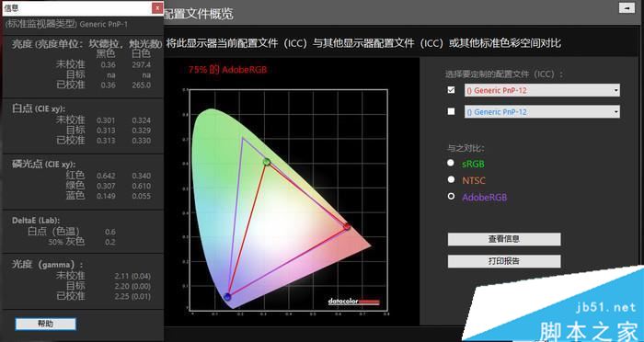Click the datacolor logo on the chart
The image size is (644, 342).
353,302
